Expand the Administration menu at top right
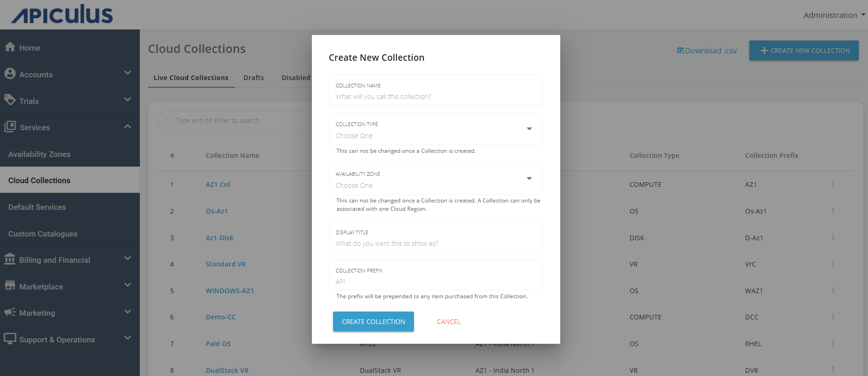Viewport: 868px width, 376px height. pyautogui.click(x=834, y=15)
